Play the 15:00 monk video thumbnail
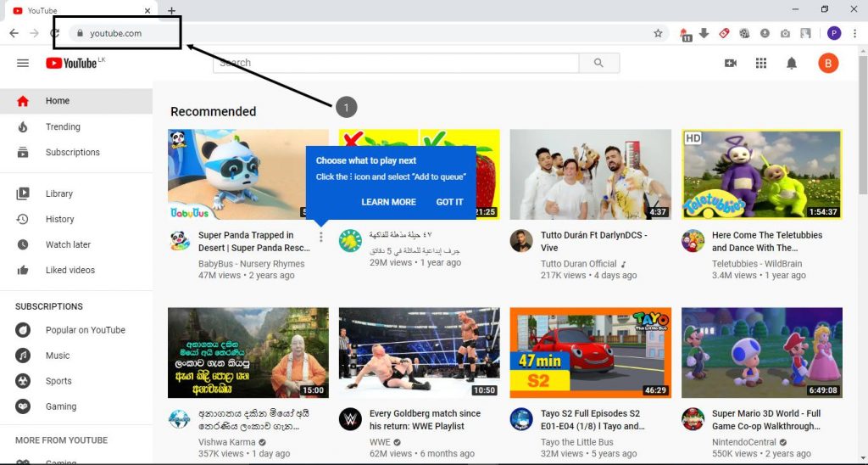Viewport: 868px width, 465px height. (248, 353)
